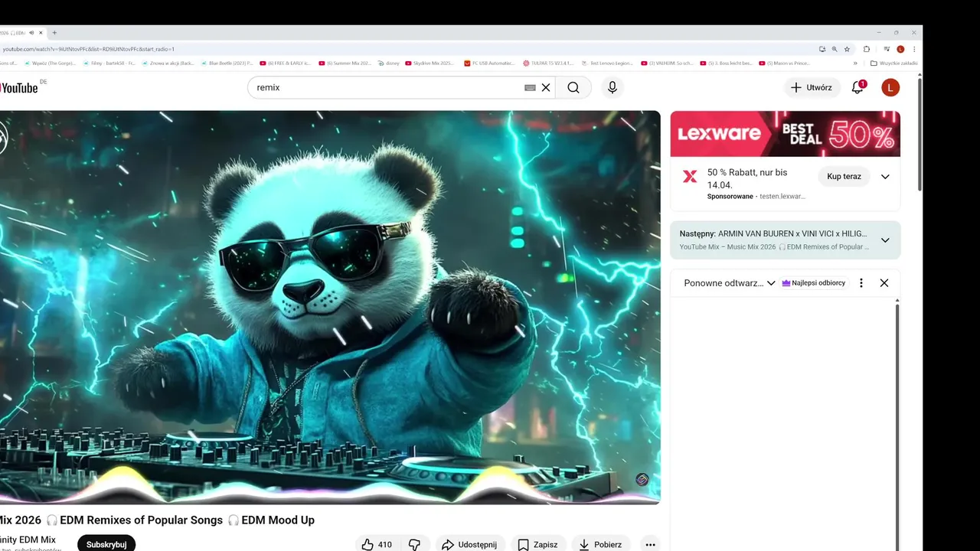Click the browser address bar URL
This screenshot has width=980, height=551.
point(89,49)
